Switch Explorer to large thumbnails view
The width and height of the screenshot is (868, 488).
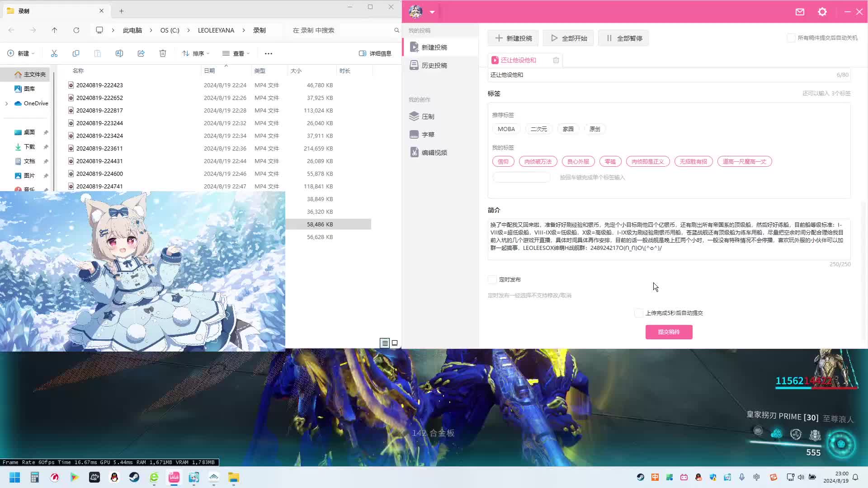[x=395, y=343]
